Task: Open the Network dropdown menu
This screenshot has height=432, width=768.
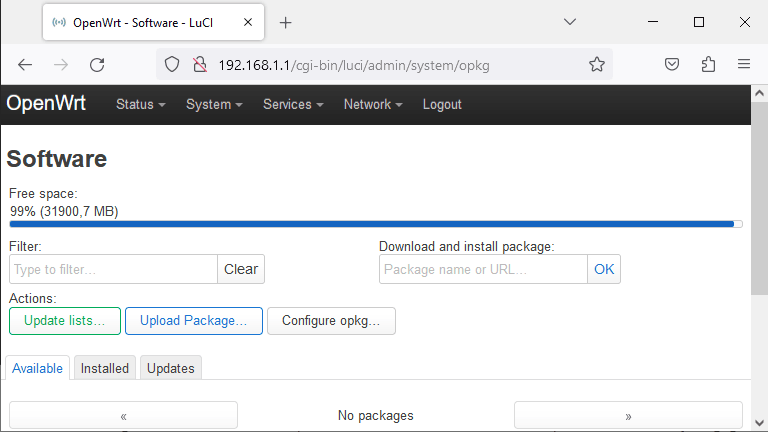Action: (373, 104)
